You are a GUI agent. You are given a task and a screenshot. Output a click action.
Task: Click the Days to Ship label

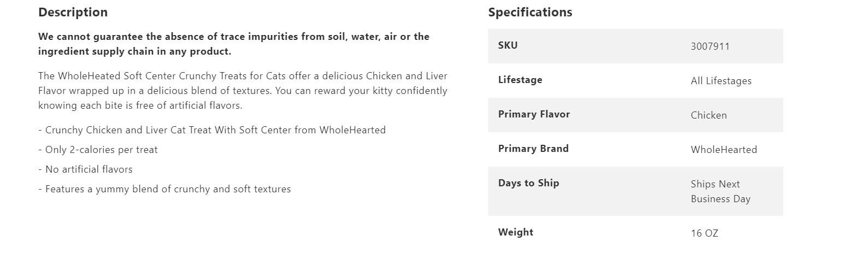(528, 183)
